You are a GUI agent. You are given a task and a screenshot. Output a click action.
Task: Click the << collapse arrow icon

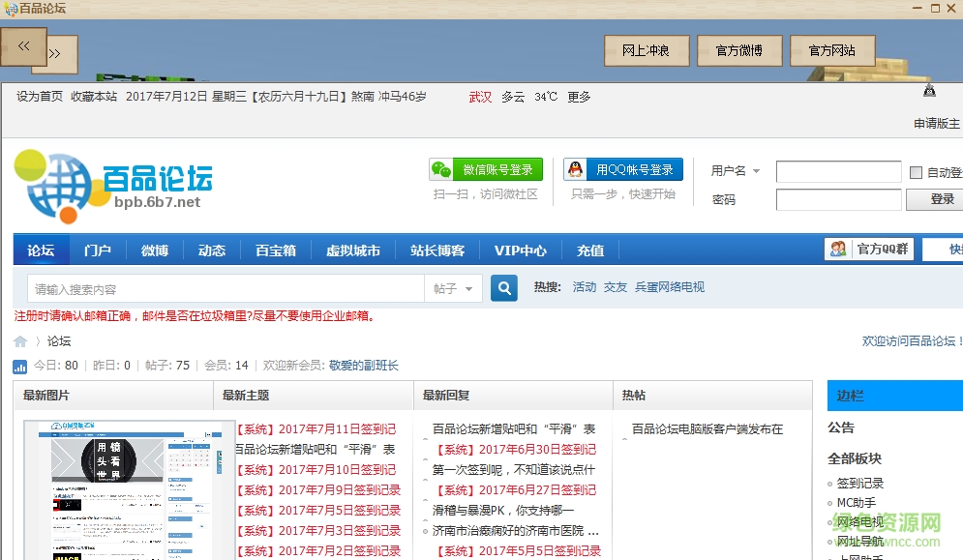point(23,46)
